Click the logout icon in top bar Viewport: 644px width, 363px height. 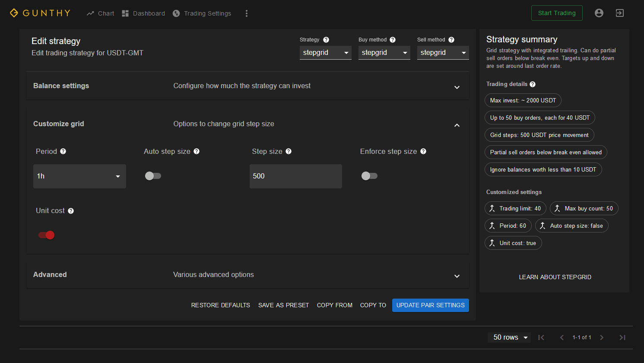coord(619,13)
